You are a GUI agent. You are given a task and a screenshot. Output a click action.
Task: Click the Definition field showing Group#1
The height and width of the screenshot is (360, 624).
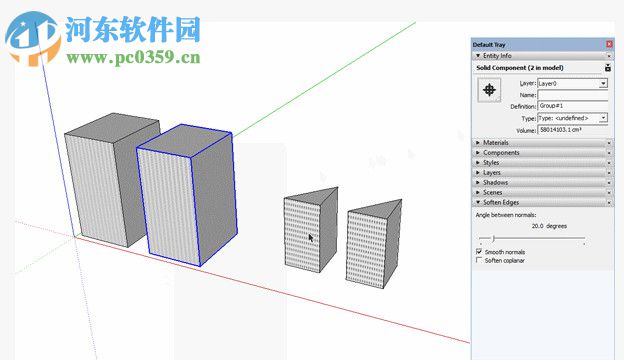[573, 106]
